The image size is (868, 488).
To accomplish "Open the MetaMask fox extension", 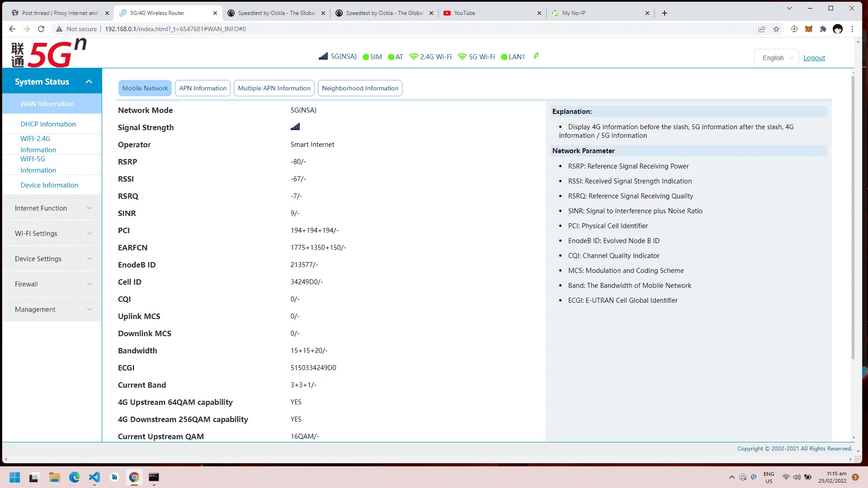I will (x=809, y=29).
